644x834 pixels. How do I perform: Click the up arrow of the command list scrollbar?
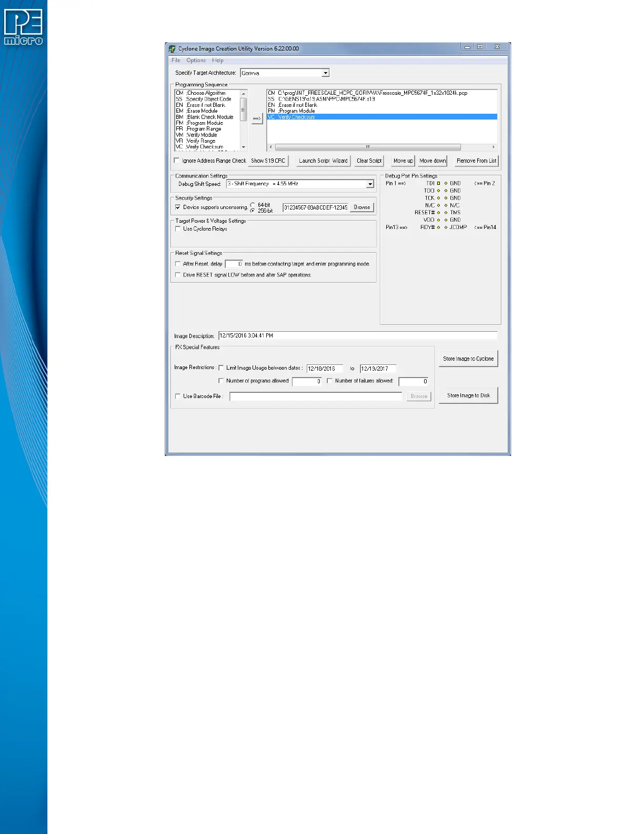coord(244,93)
